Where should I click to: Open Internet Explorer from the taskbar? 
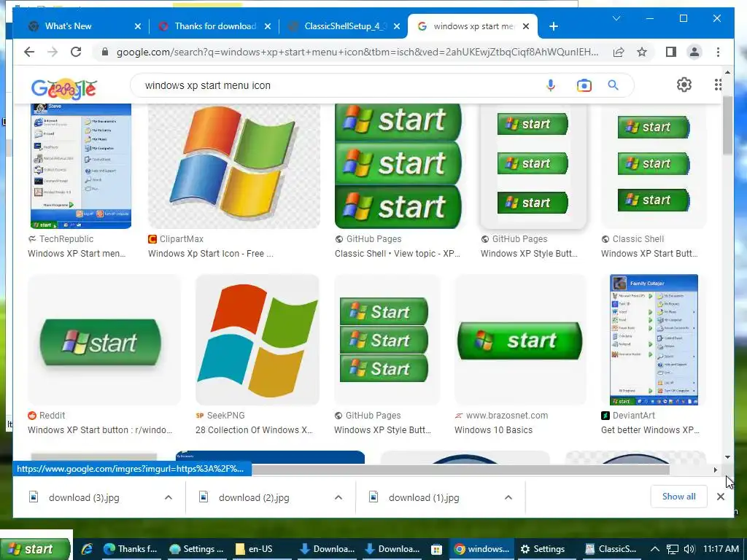pos(87,549)
